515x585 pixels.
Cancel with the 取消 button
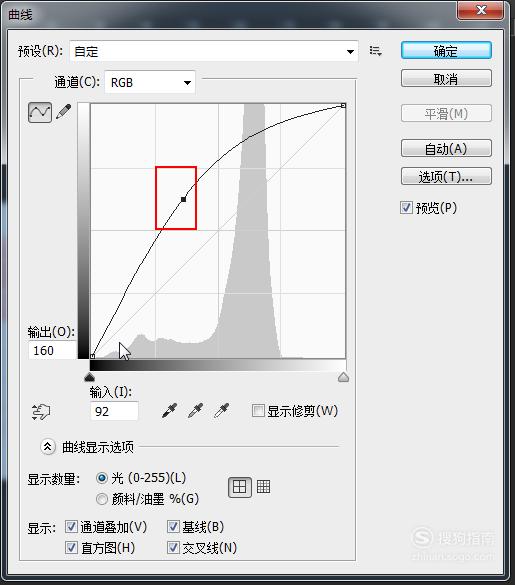click(x=446, y=78)
